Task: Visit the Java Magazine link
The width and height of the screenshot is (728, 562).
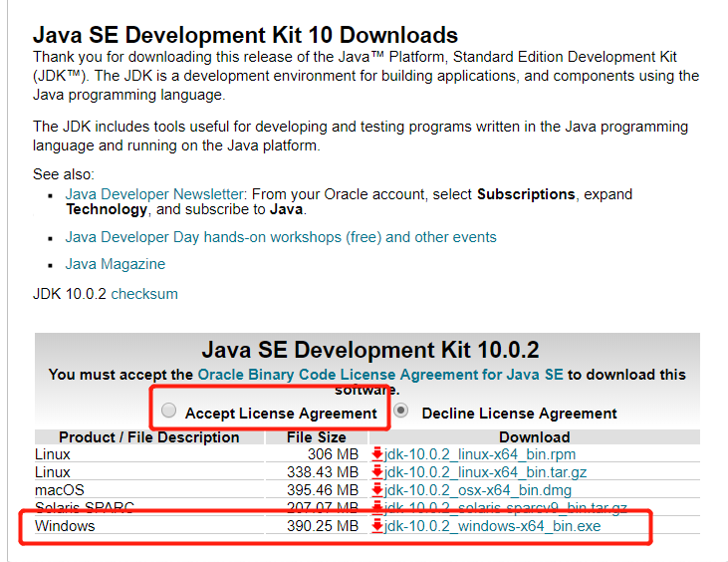Action: (116, 264)
